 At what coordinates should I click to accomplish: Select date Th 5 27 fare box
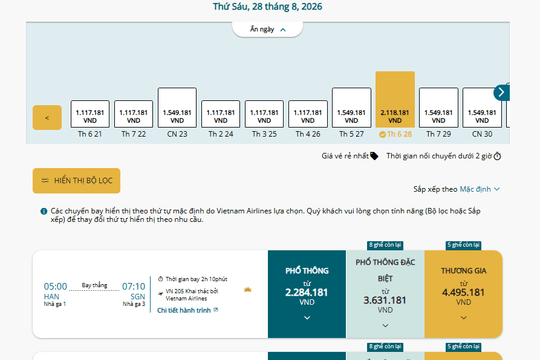351,107
